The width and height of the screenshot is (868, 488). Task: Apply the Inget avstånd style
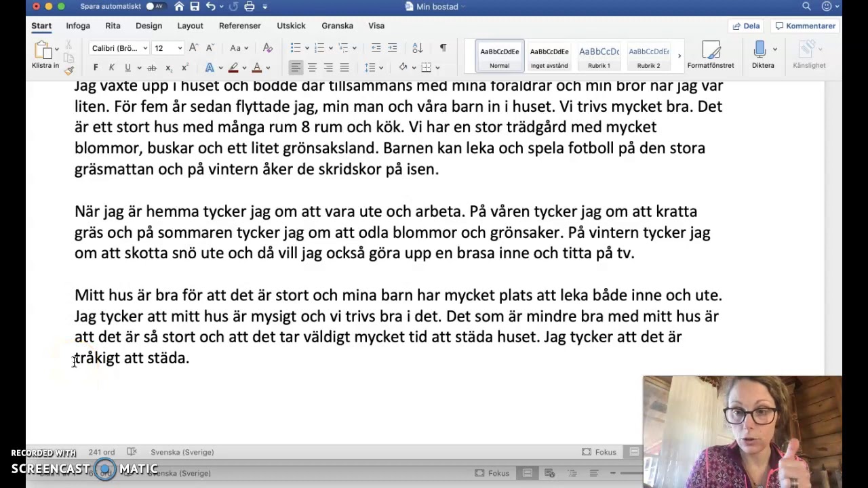[549, 56]
